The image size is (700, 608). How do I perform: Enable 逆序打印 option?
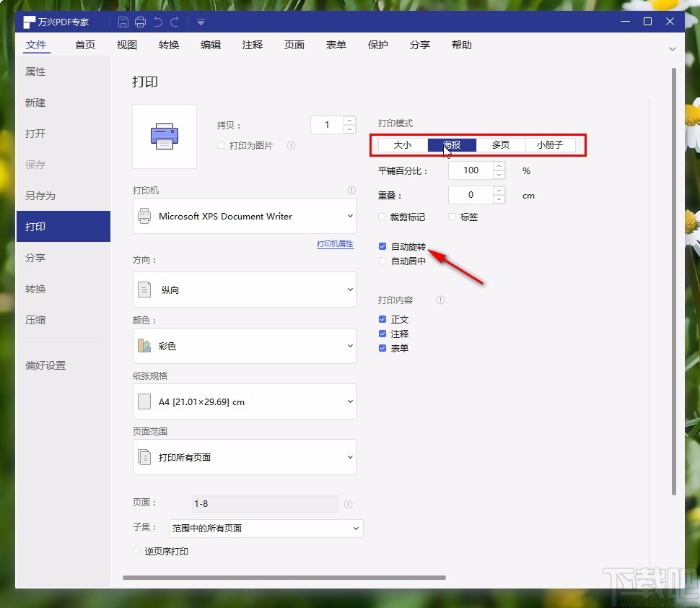136,550
